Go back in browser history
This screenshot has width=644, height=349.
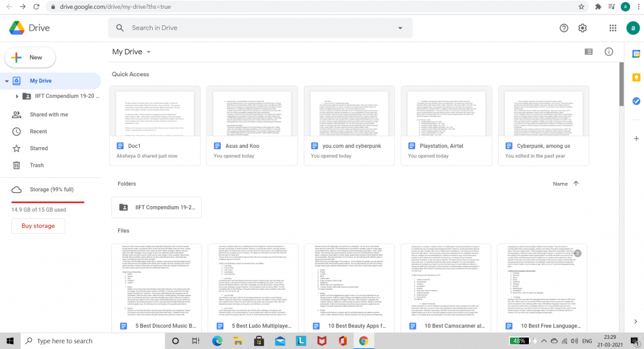click(9, 6)
